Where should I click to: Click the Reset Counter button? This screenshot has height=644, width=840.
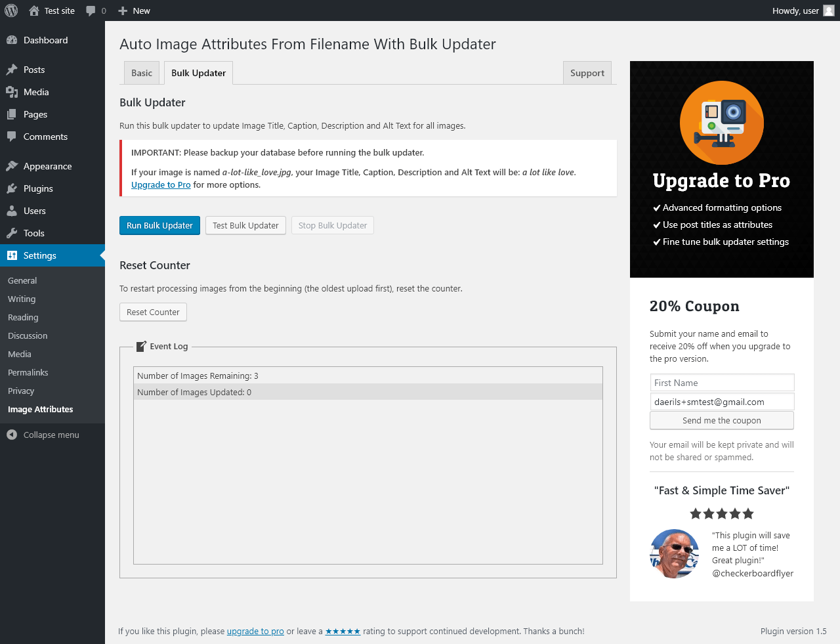tap(153, 312)
